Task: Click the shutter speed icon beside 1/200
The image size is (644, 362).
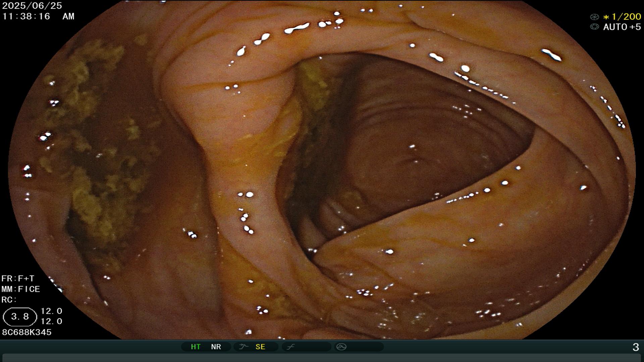Action: click(594, 17)
